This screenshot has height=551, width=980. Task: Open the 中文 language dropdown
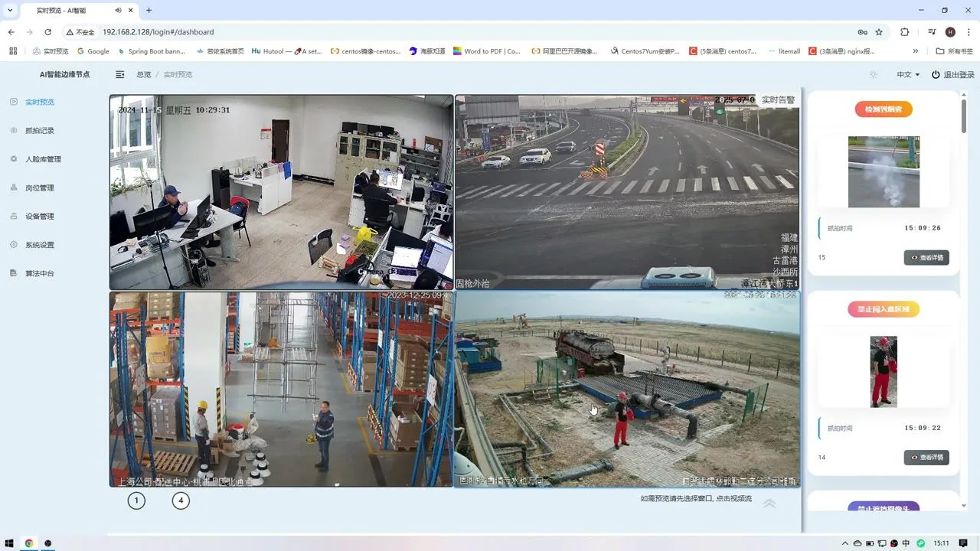(908, 74)
